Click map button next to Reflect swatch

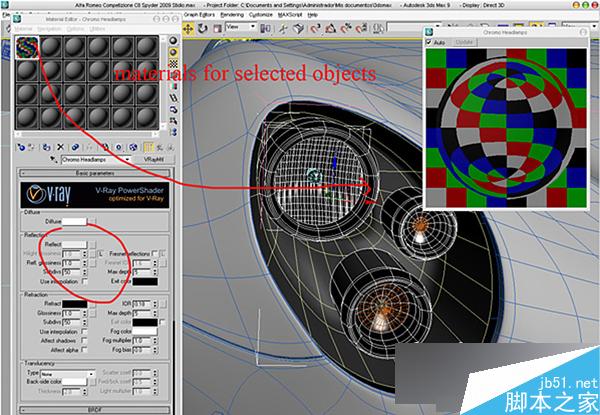tap(92, 244)
